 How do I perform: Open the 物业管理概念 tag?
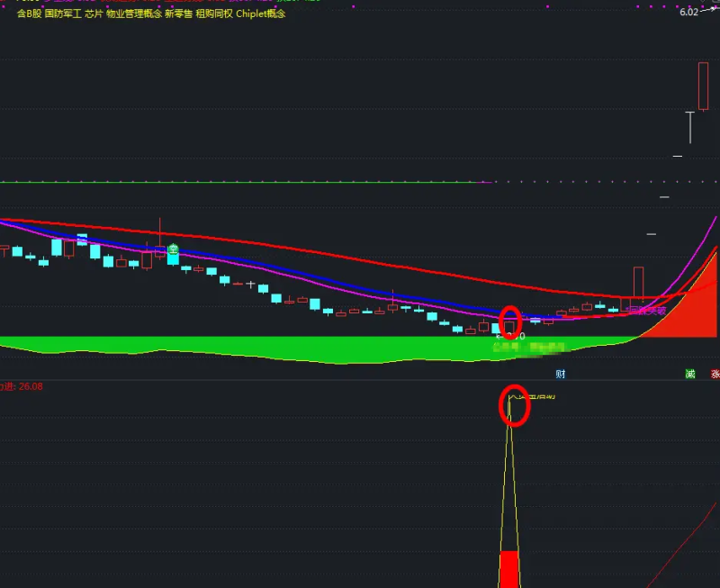click(132, 14)
